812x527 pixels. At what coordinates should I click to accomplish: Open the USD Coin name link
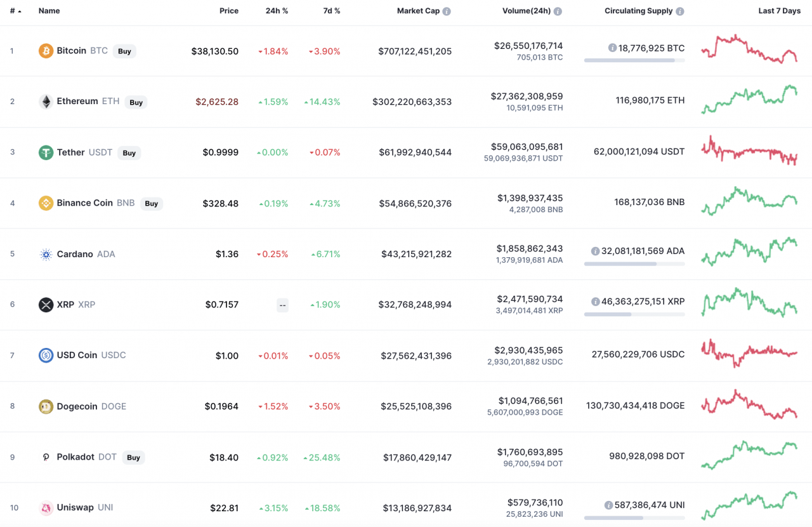point(77,356)
